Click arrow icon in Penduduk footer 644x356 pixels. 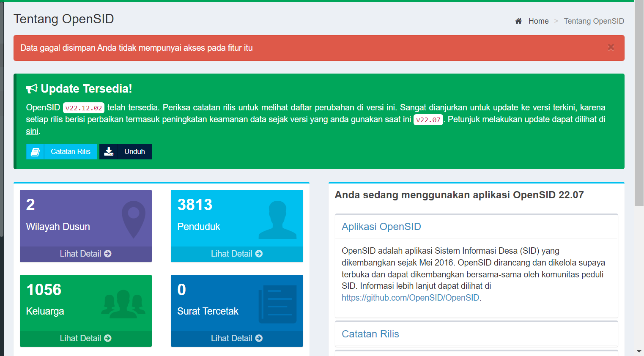[259, 254]
